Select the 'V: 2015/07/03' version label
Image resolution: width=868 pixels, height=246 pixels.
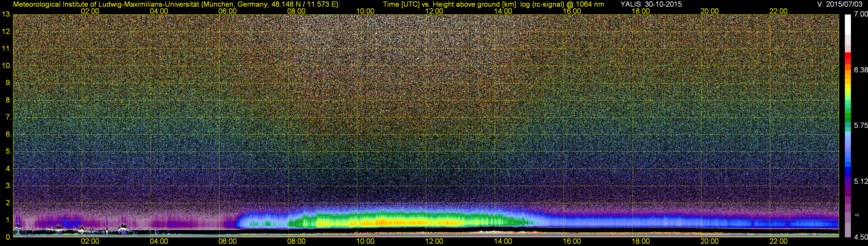tap(839, 4)
